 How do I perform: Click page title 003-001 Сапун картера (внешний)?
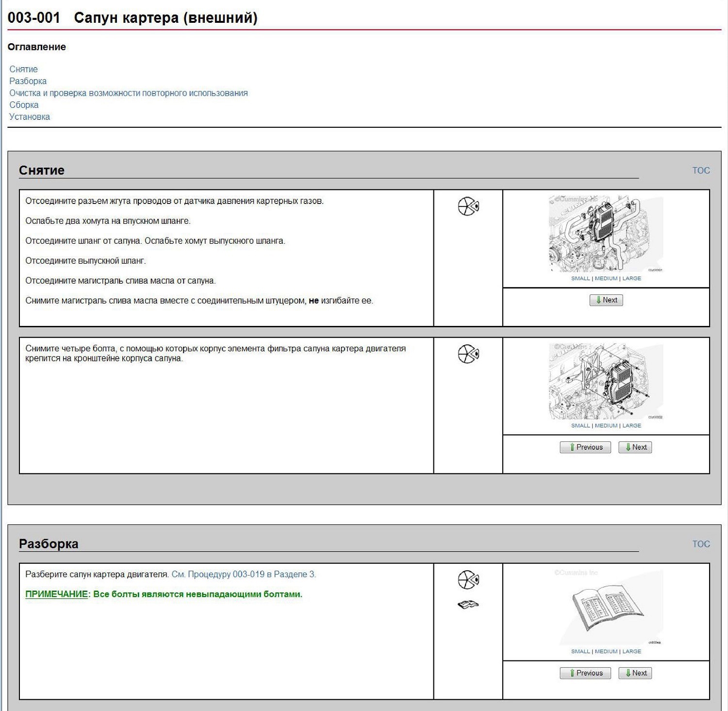coord(132,18)
